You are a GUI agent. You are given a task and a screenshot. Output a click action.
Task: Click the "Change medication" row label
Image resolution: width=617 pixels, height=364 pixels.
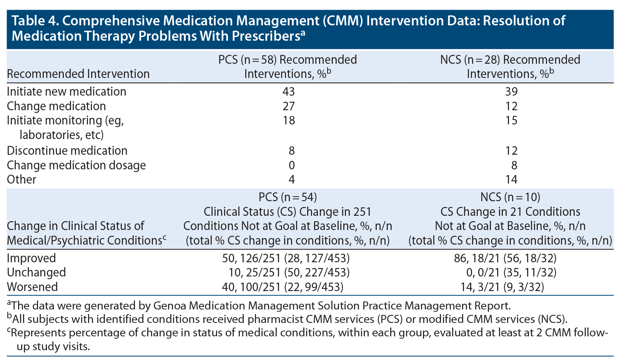(56, 106)
